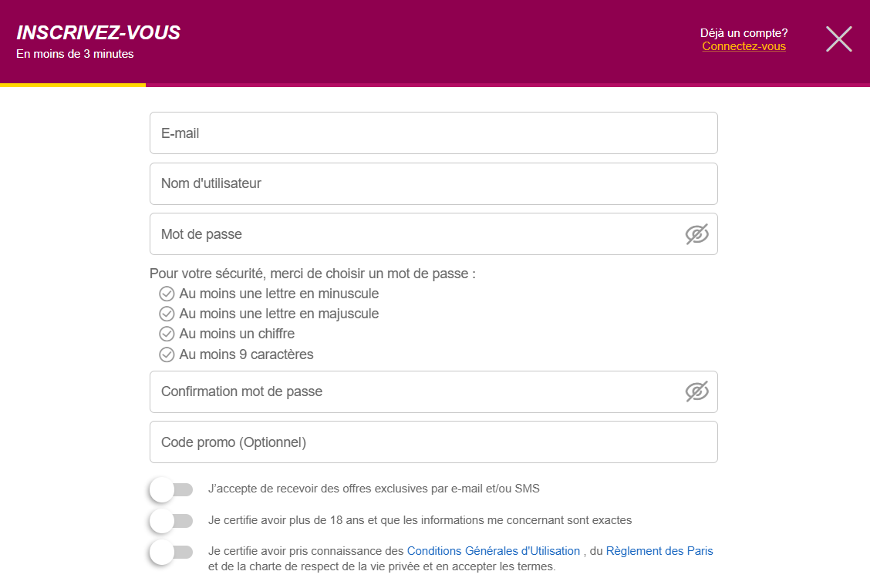Screen dimensions: 870x588
Task: Click the E-mail input field
Action: coord(433,133)
